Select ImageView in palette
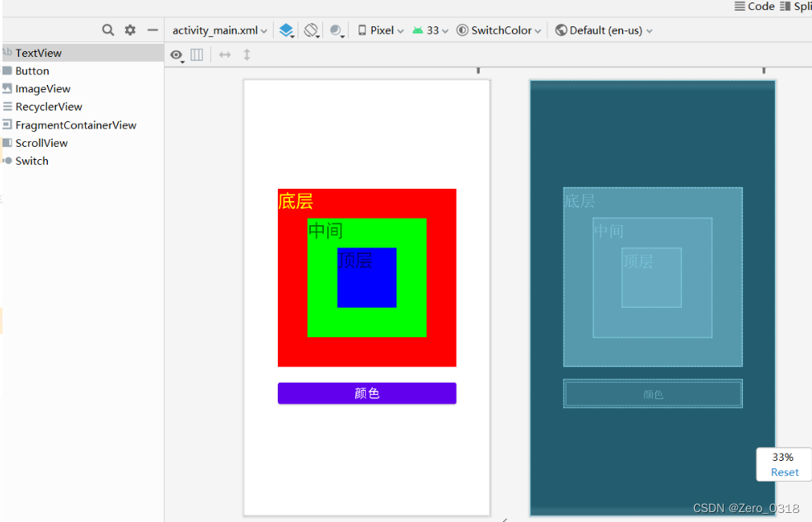Viewport: 812px width, 522px height. point(83,88)
